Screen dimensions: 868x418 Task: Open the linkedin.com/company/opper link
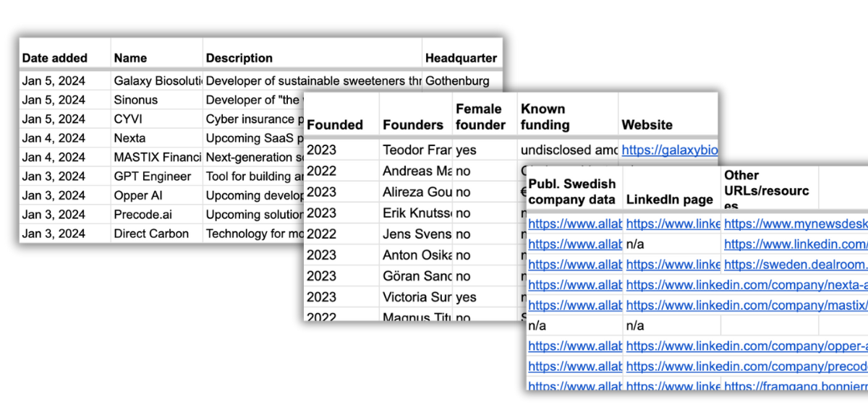coord(747,346)
